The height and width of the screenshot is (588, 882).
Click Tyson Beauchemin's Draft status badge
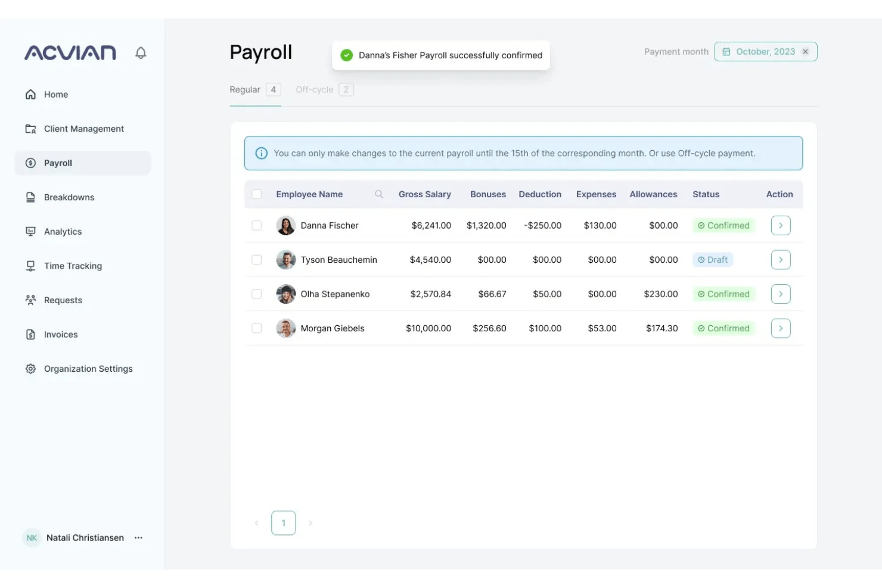coord(713,260)
